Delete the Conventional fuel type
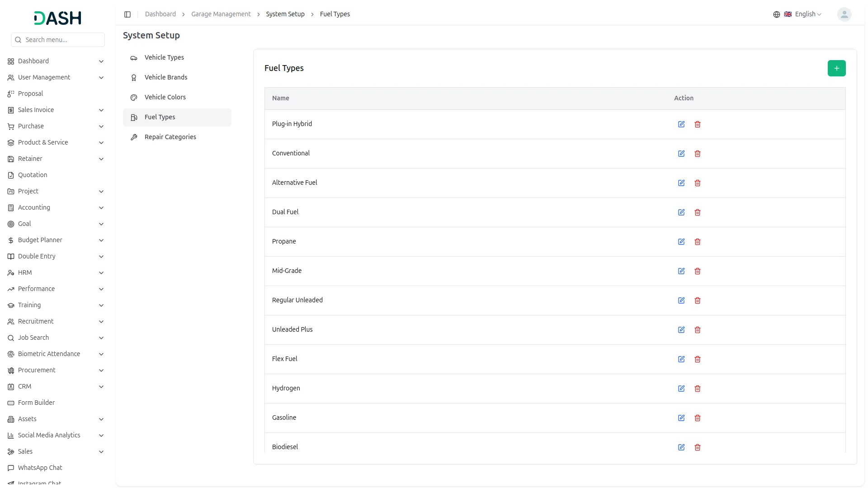Image resolution: width=868 pixels, height=488 pixels. pos(698,154)
